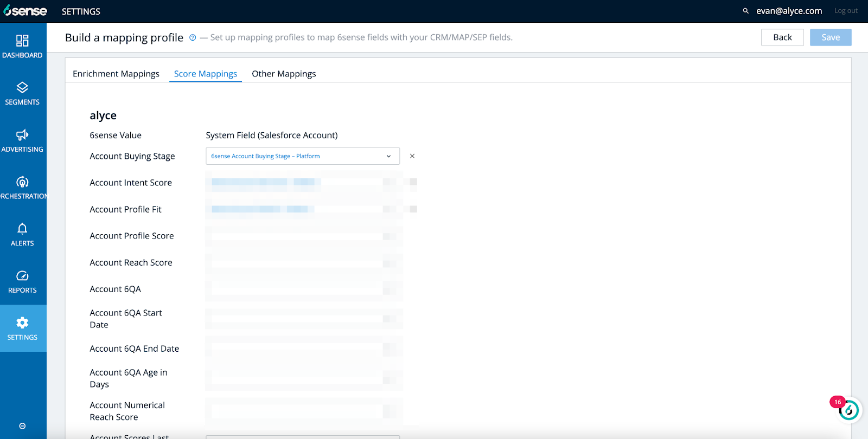Click the Log out link
This screenshot has width=868, height=439.
coord(846,11)
